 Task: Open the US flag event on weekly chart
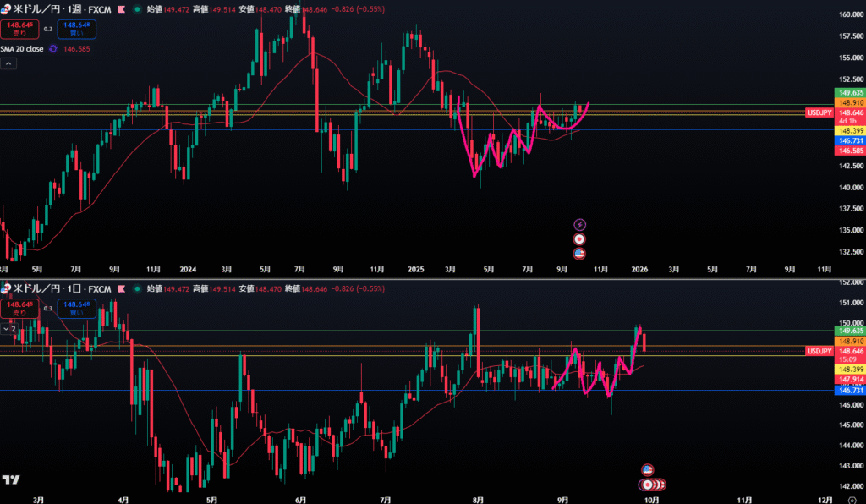point(579,254)
